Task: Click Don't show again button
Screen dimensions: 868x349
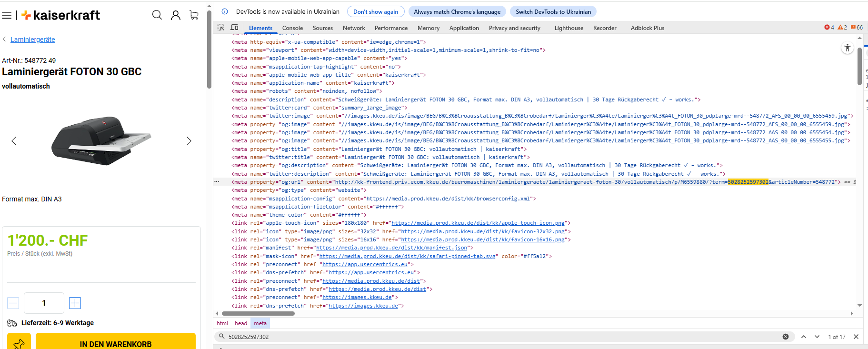Action: click(x=376, y=11)
